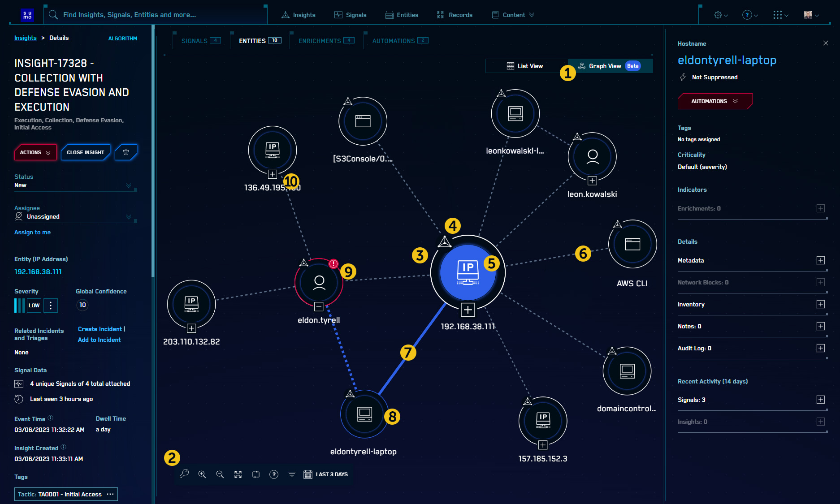Open the ENRICHMENTS tab
Image resolution: width=840 pixels, height=504 pixels.
click(320, 40)
